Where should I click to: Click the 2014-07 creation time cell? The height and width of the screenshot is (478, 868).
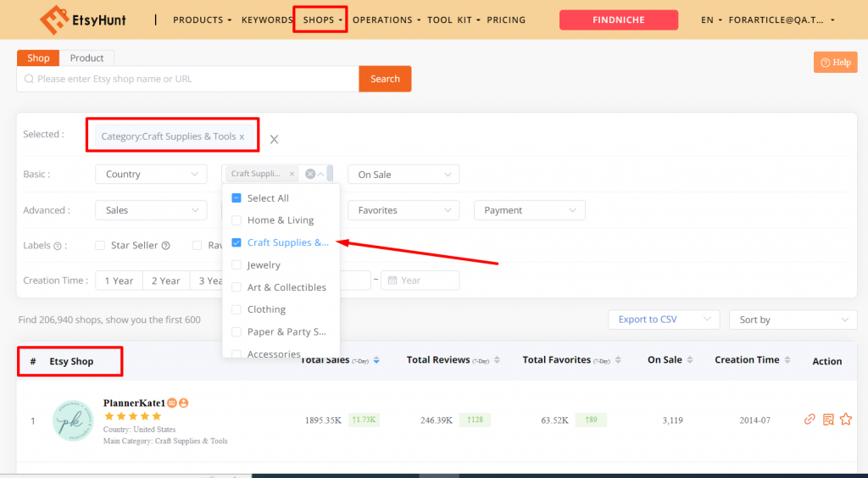click(x=755, y=420)
